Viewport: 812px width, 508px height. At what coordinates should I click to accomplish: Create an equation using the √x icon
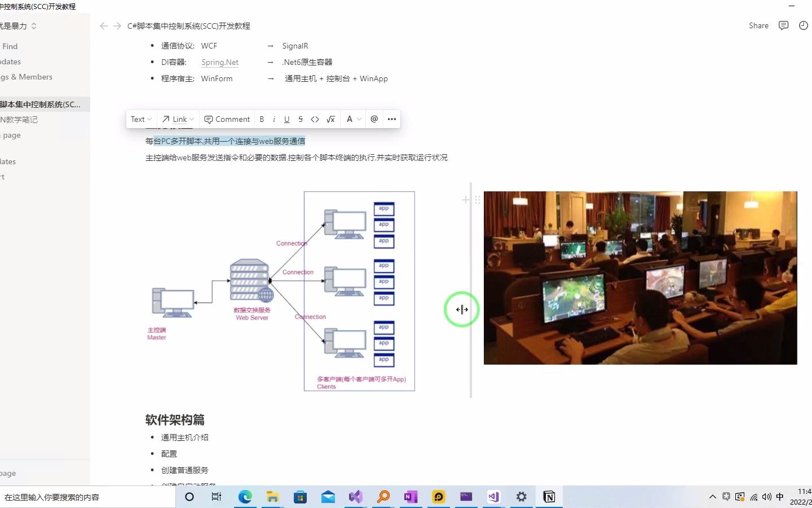pyautogui.click(x=331, y=119)
